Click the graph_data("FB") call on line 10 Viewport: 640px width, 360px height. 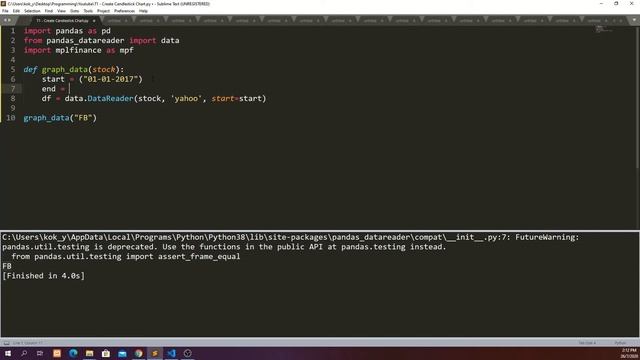point(60,118)
